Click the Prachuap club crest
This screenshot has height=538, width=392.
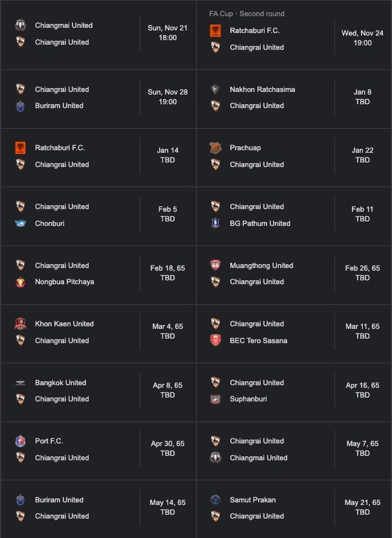(x=215, y=148)
